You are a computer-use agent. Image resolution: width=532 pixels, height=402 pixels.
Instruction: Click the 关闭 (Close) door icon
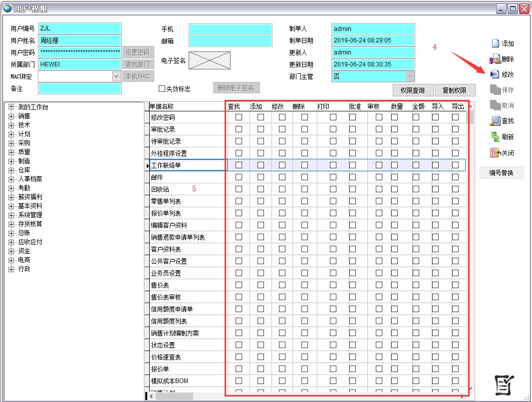[495, 153]
